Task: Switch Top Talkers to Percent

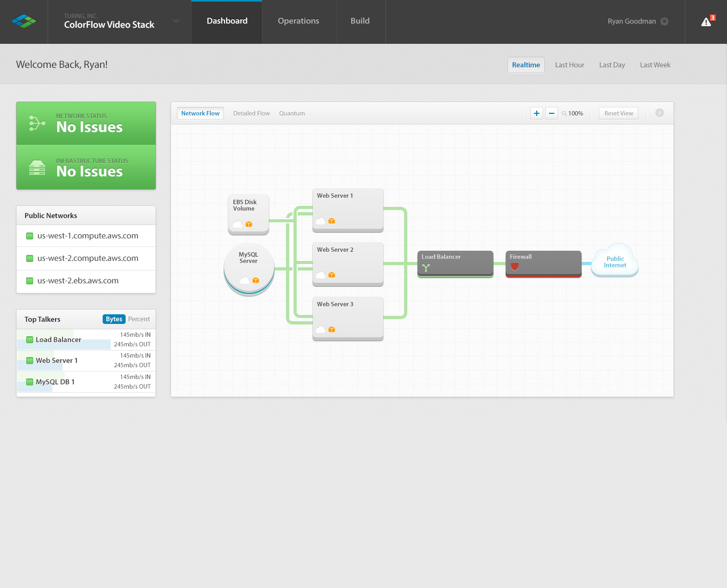Action: click(139, 319)
